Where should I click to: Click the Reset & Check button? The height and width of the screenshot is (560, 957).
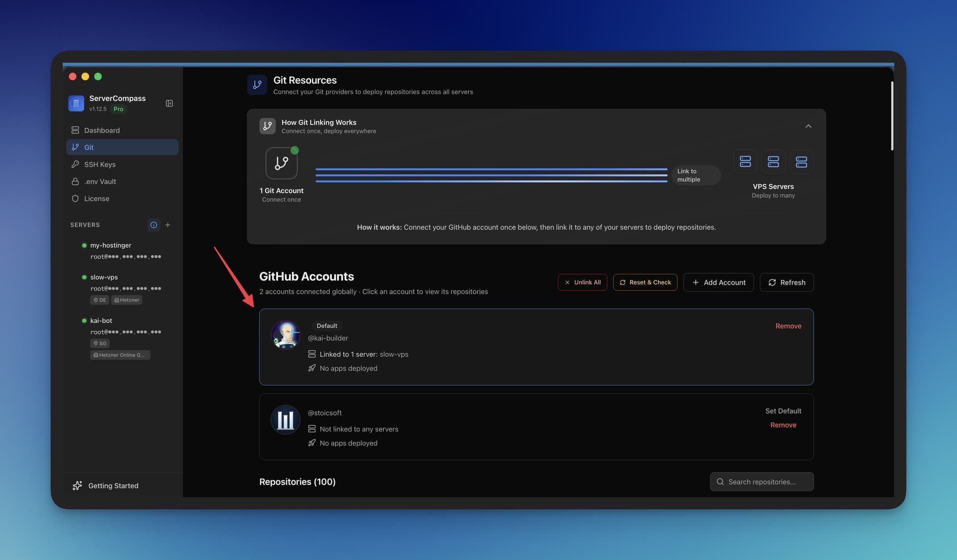645,282
